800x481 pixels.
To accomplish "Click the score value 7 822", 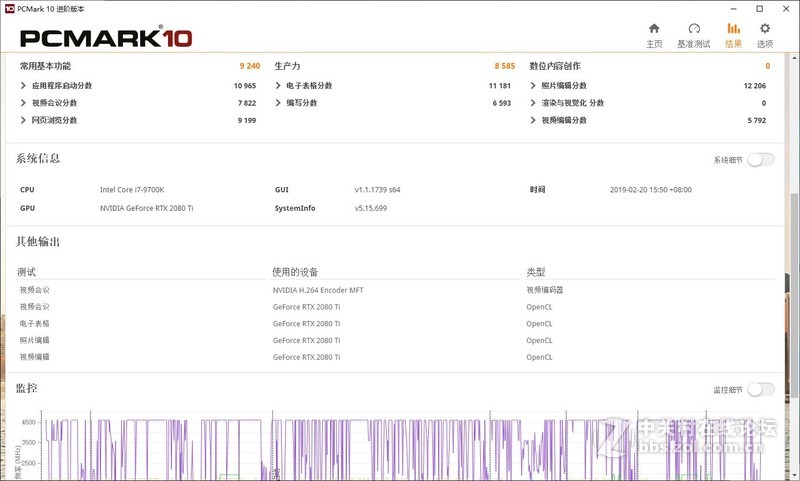I will click(x=247, y=103).
